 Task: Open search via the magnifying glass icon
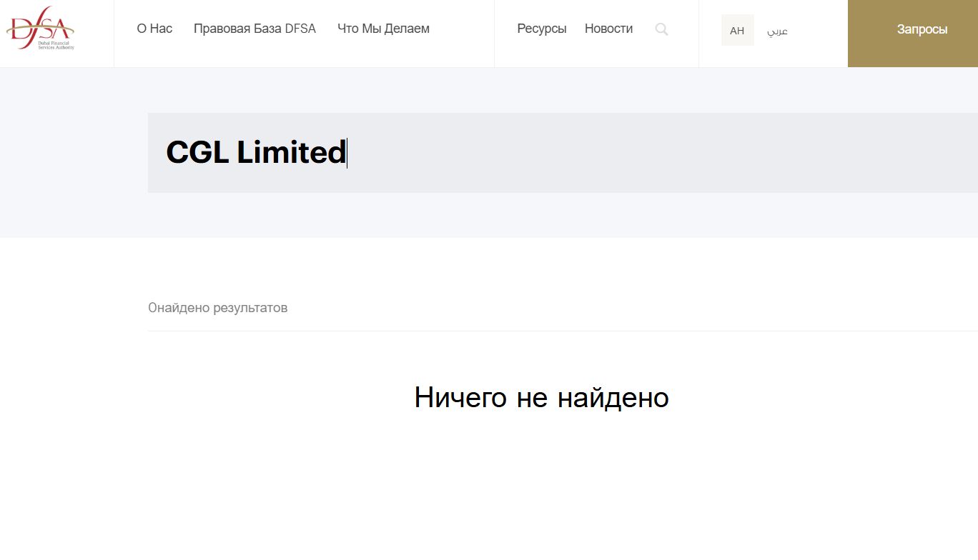(x=661, y=29)
